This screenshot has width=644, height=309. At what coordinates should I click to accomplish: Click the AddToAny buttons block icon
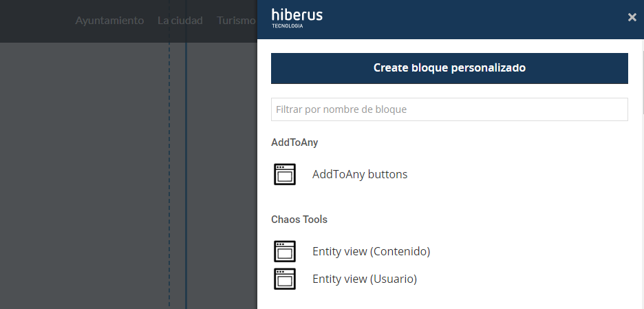tap(284, 174)
